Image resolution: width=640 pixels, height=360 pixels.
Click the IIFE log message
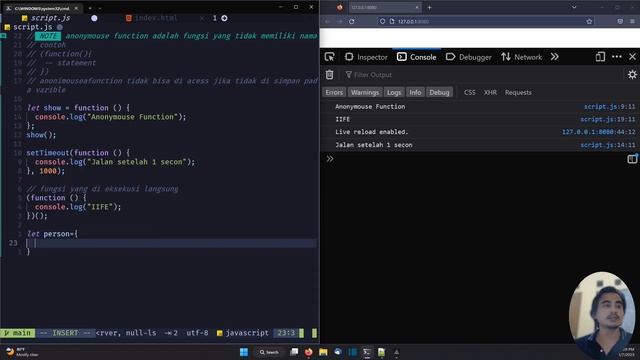[342, 119]
